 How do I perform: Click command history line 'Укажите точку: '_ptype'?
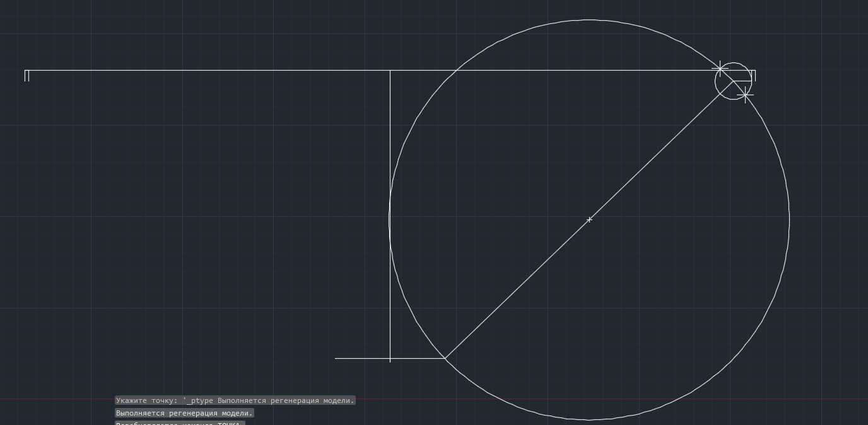coord(235,400)
